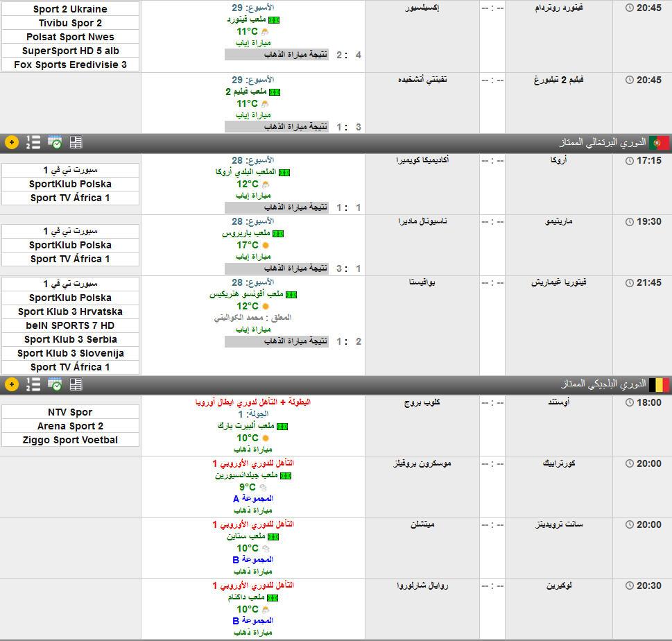Open the الدوري البلجيكي الممتاز league title

pos(603,384)
